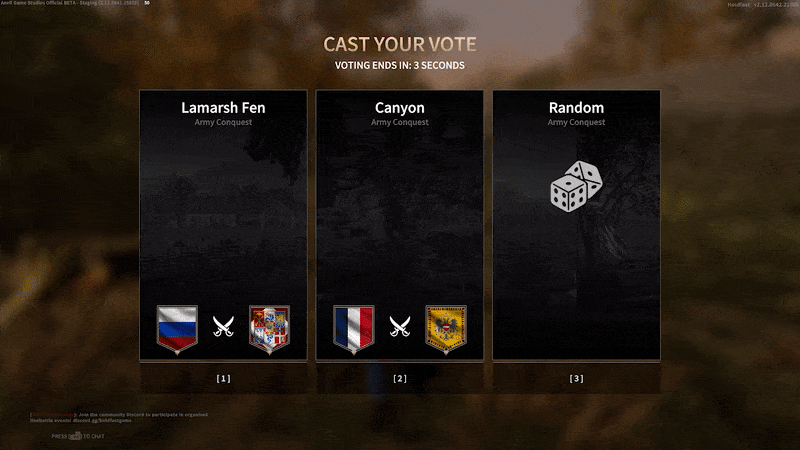Click the French tricolor shield icon
Image resolution: width=800 pixels, height=450 pixels.
pyautogui.click(x=354, y=329)
